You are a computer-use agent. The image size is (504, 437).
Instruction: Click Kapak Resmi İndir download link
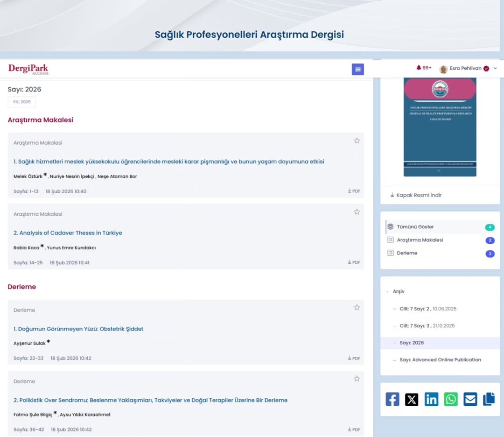pos(415,195)
